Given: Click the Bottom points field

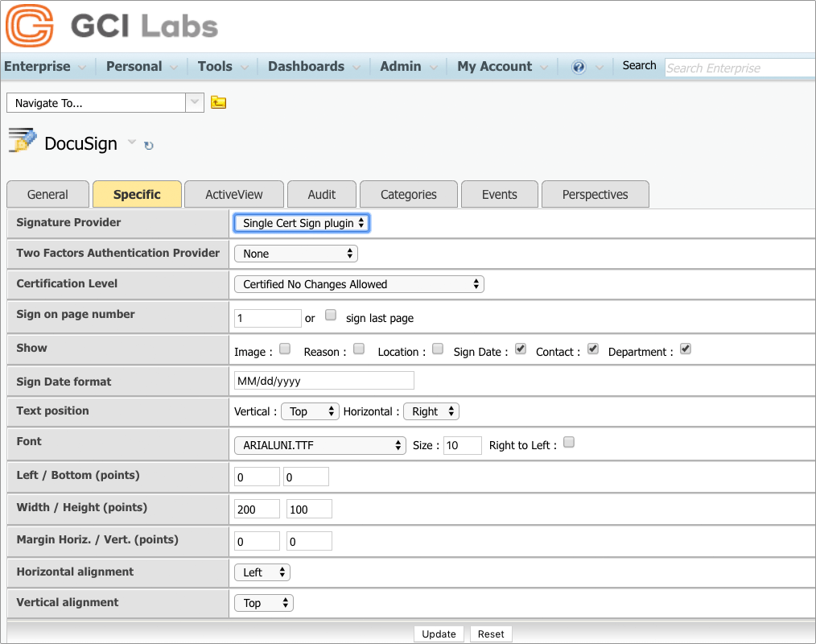Looking at the screenshot, I should 306,477.
